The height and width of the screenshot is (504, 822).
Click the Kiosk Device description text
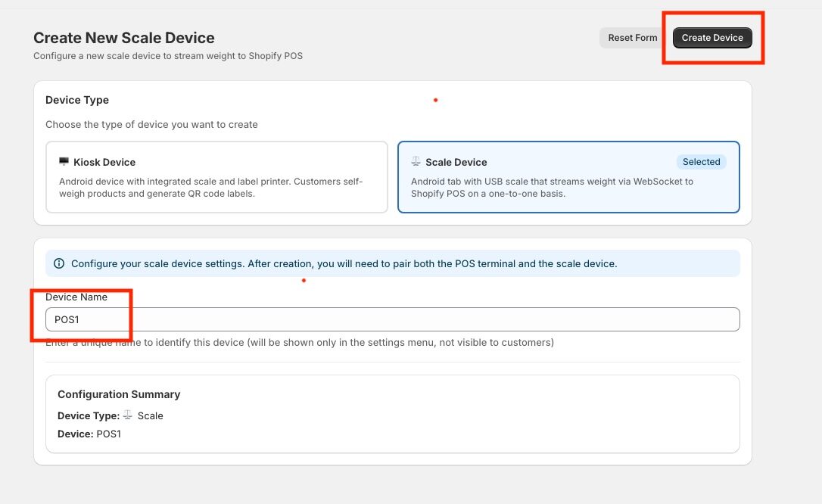[x=210, y=188]
